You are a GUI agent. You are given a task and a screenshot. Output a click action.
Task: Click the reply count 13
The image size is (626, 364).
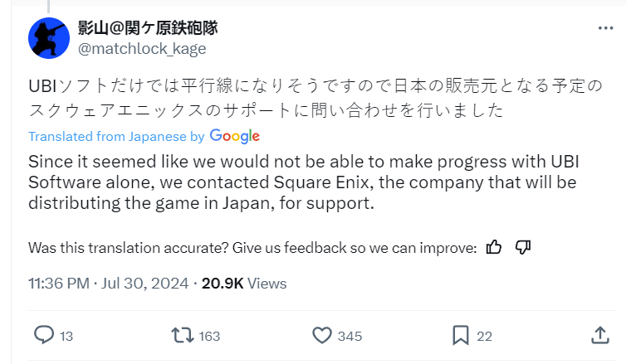(67, 336)
